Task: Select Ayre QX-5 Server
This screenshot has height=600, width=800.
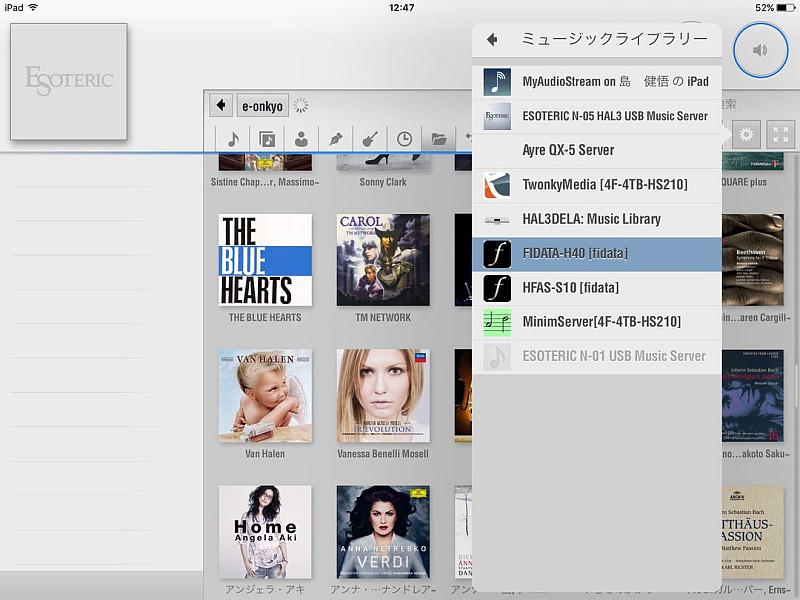Action: pyautogui.click(x=596, y=151)
